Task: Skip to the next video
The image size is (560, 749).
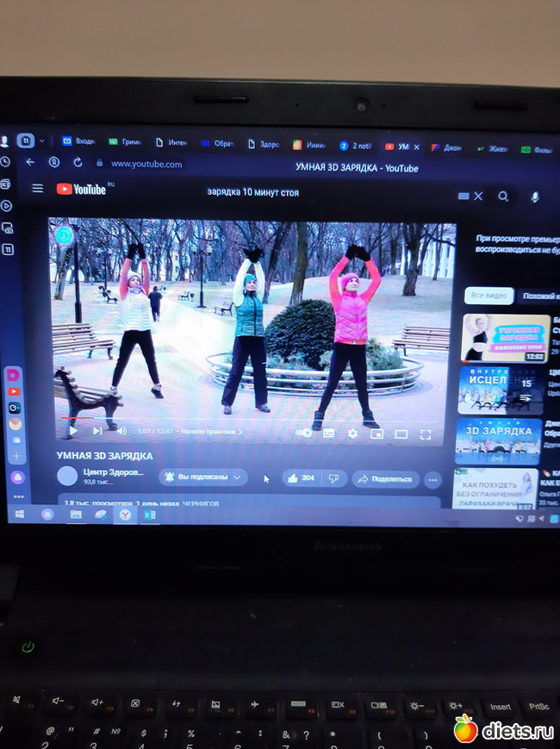Action: click(97, 431)
